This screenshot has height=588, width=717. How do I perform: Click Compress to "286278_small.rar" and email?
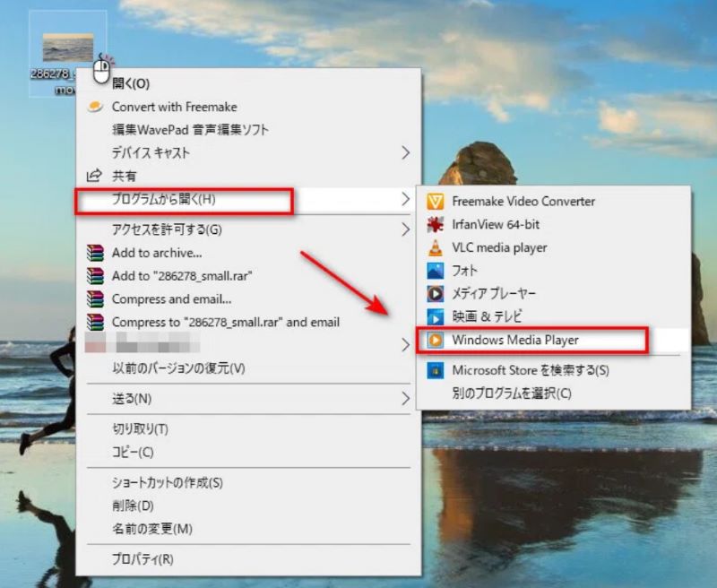[x=224, y=322]
